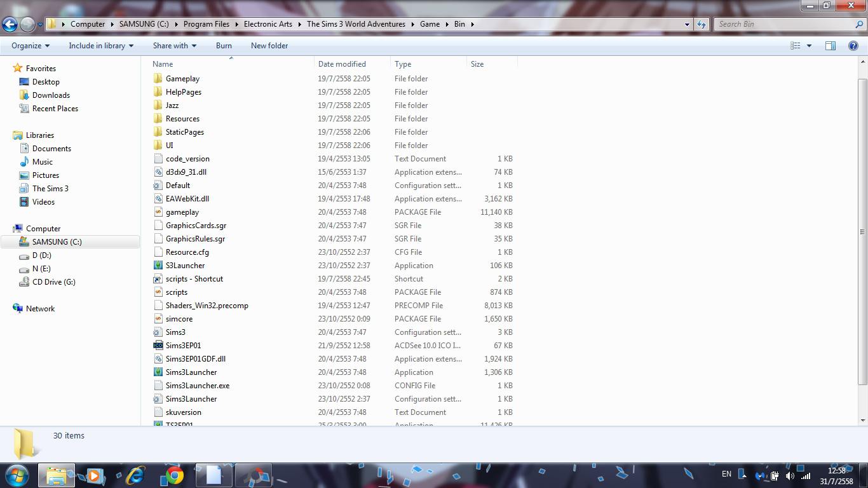Select the S3Launcher application icon
The height and width of the screenshot is (488, 868).
[158, 266]
